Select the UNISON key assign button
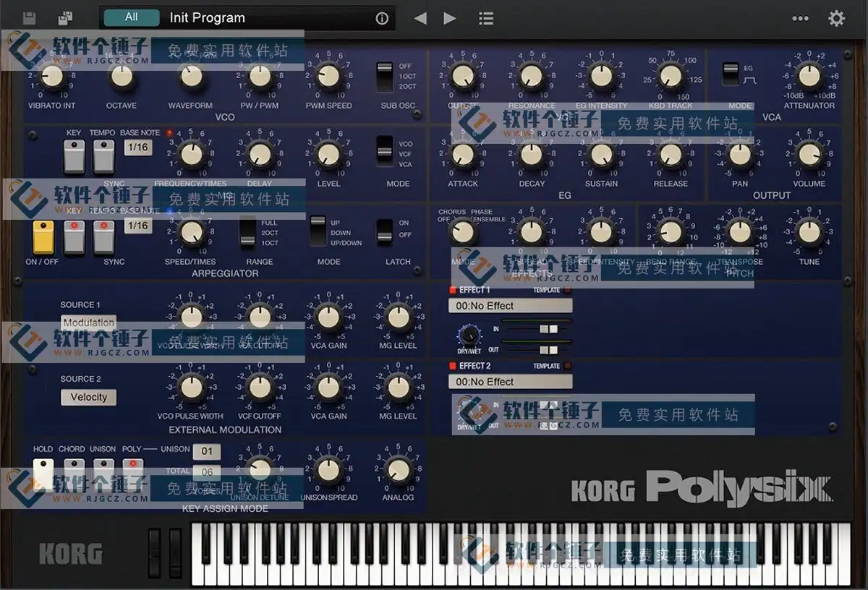The image size is (868, 590). point(103,473)
